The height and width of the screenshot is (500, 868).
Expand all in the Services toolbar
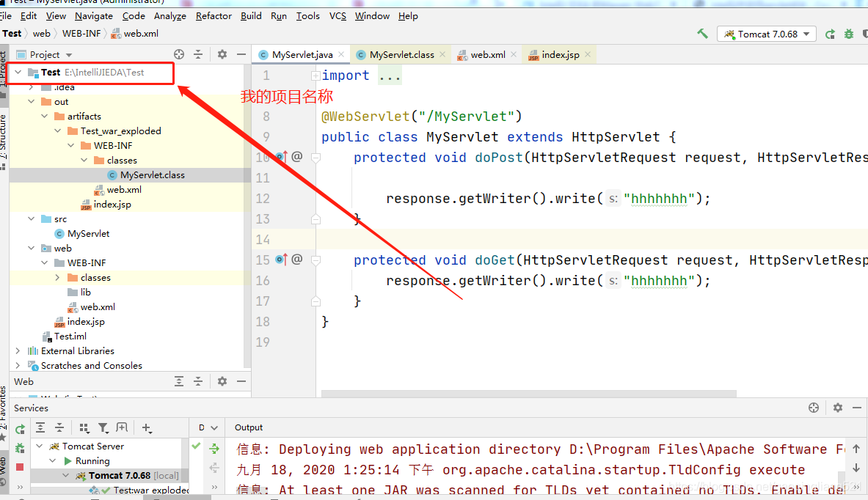tap(40, 427)
